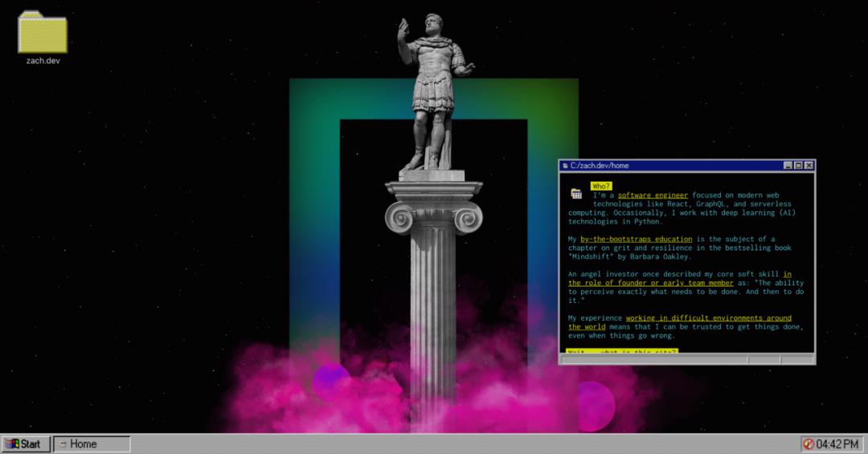Open the "role of founder or early team member" link

651,283
